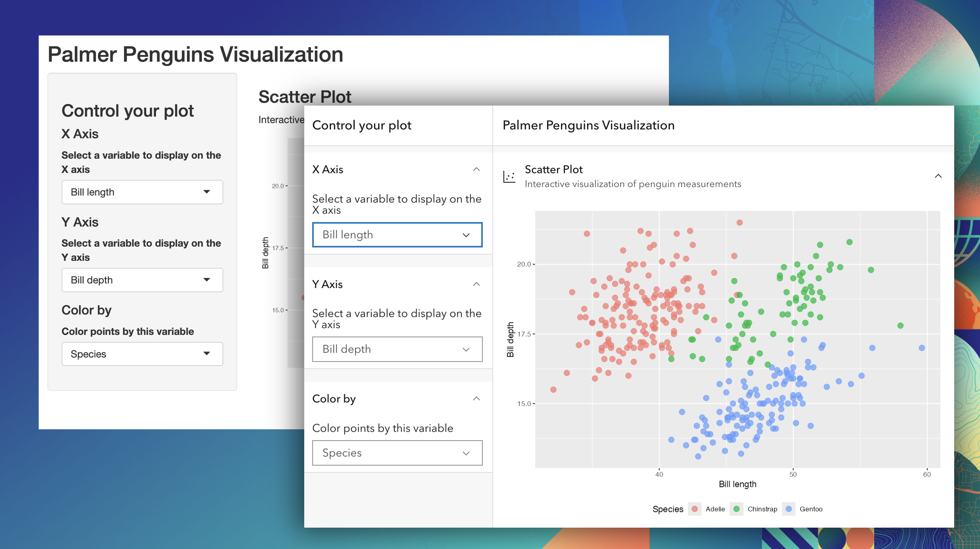The height and width of the screenshot is (549, 980).
Task: Click the Control your plot panel heading
Action: click(361, 125)
